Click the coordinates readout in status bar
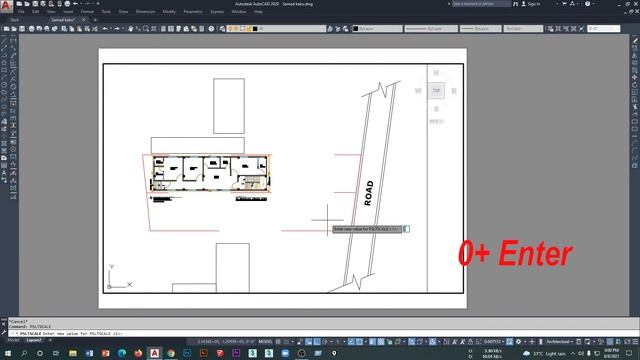Image resolution: width=640 pixels, height=360 pixels. [x=226, y=342]
